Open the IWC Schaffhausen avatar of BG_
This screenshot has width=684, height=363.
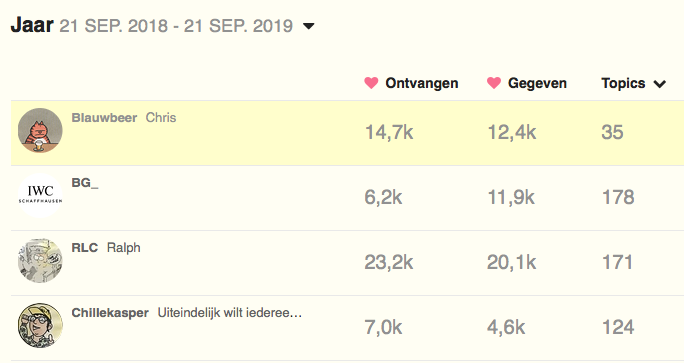coord(40,195)
